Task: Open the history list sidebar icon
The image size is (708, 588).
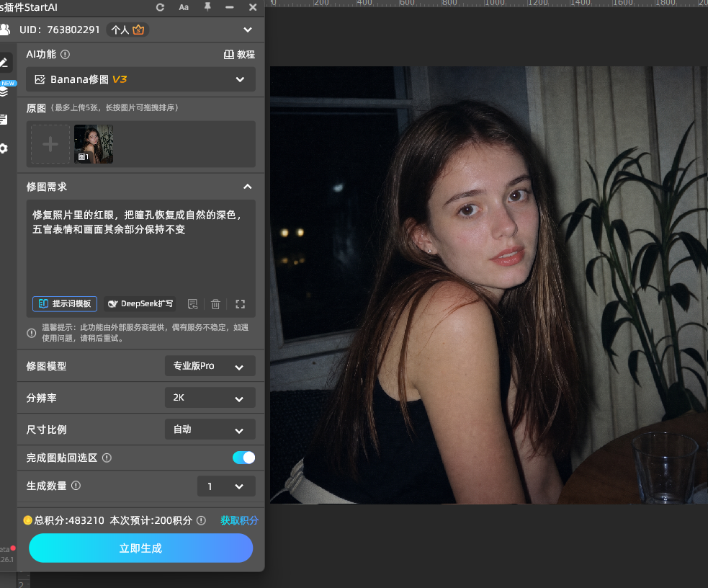Action: [4, 120]
